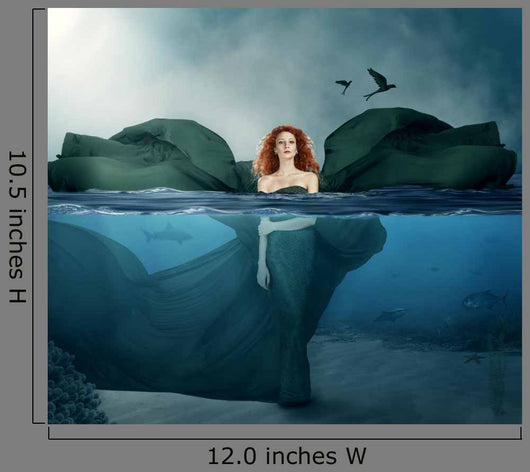Click the woman's red curly hair
The width and height of the screenshot is (530, 472).
(x=286, y=149)
